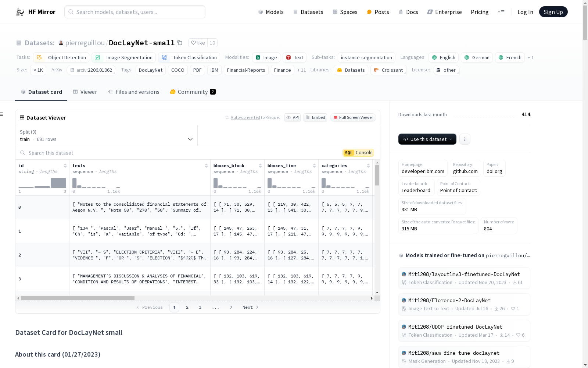Open the API button
Image resolution: width=588 pixels, height=368 pixels.
click(293, 117)
